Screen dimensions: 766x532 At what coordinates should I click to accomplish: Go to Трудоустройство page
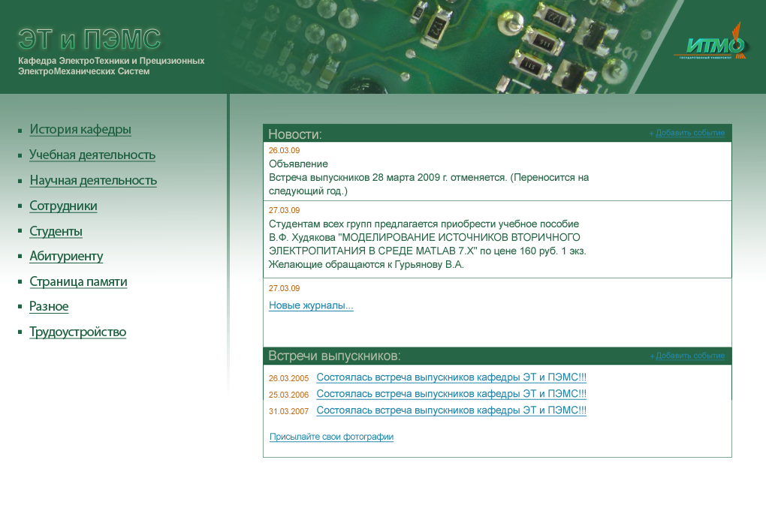77,332
